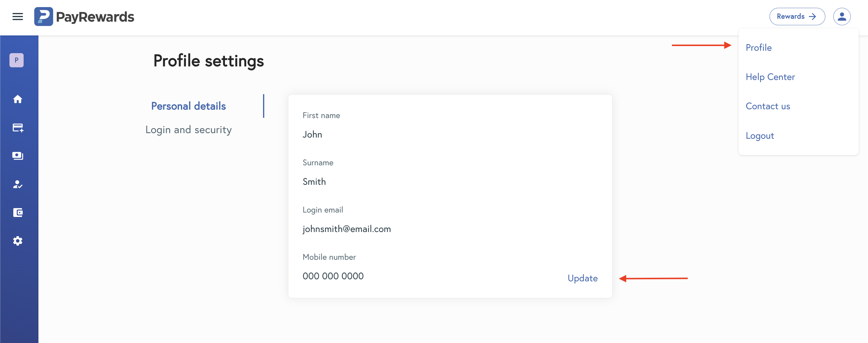Select Profile from account menu
The image size is (868, 343).
pos(758,48)
